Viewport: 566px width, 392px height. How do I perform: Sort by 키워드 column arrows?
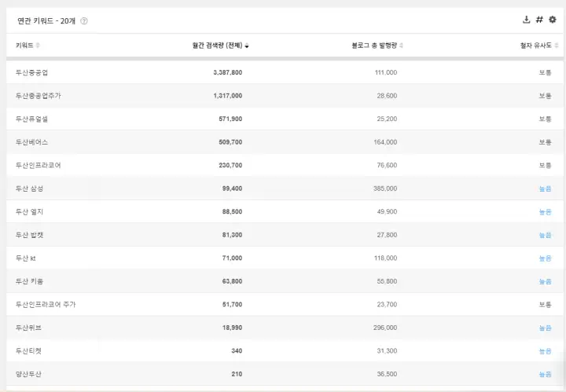pos(38,46)
